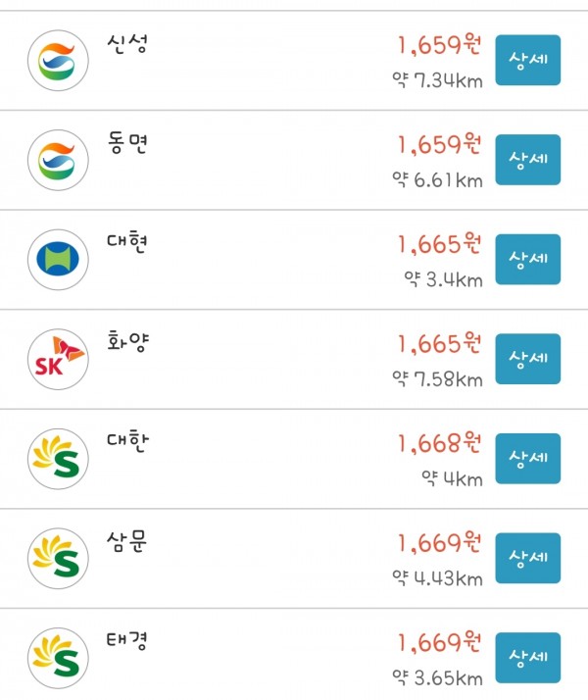588x700 pixels.
Task: Open 상세 details for 신성 station
Action: pos(528,60)
